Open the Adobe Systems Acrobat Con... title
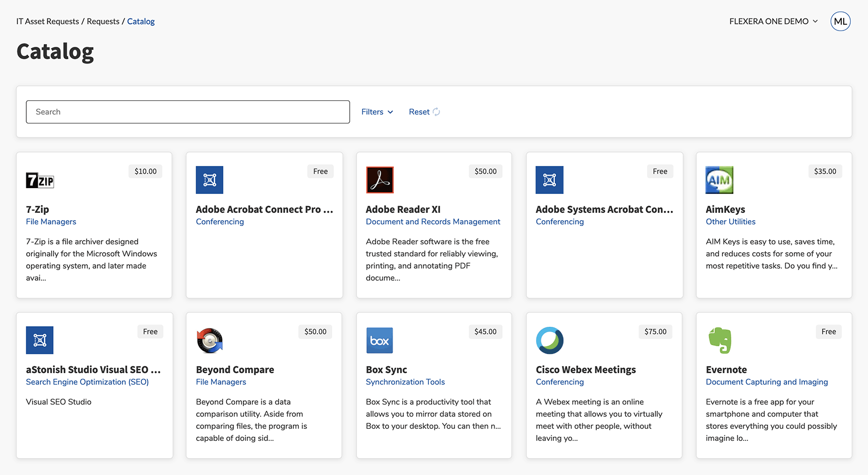This screenshot has height=475, width=868. [x=604, y=209]
